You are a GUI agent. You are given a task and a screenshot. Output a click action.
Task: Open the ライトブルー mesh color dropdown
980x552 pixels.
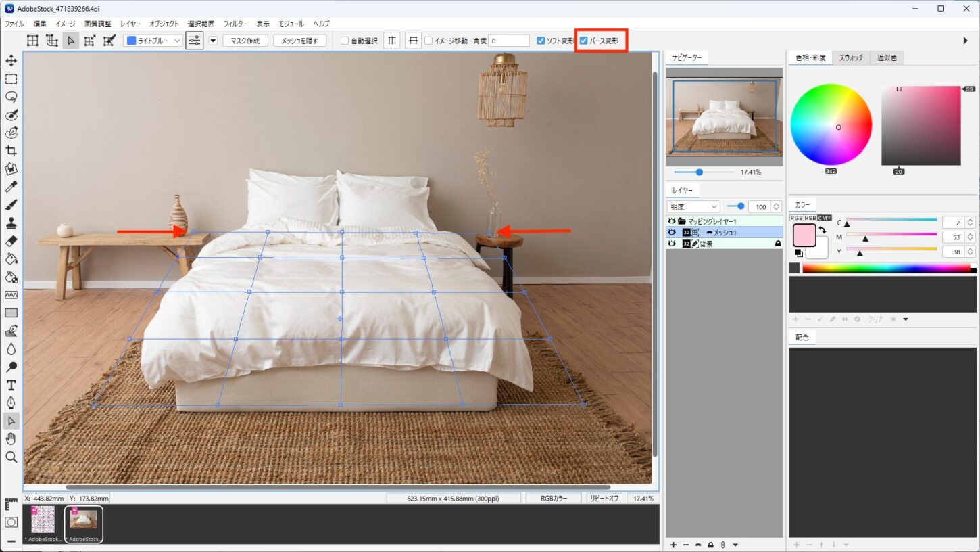pos(154,41)
